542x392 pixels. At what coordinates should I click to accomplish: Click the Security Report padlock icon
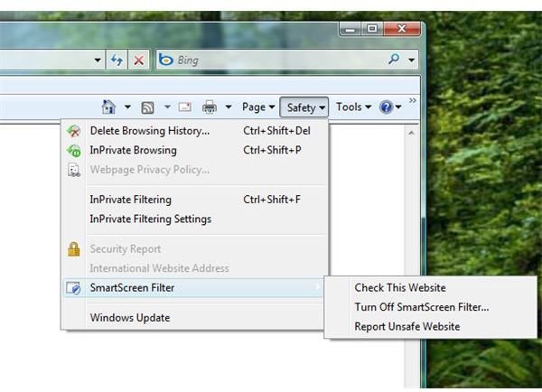(x=74, y=249)
